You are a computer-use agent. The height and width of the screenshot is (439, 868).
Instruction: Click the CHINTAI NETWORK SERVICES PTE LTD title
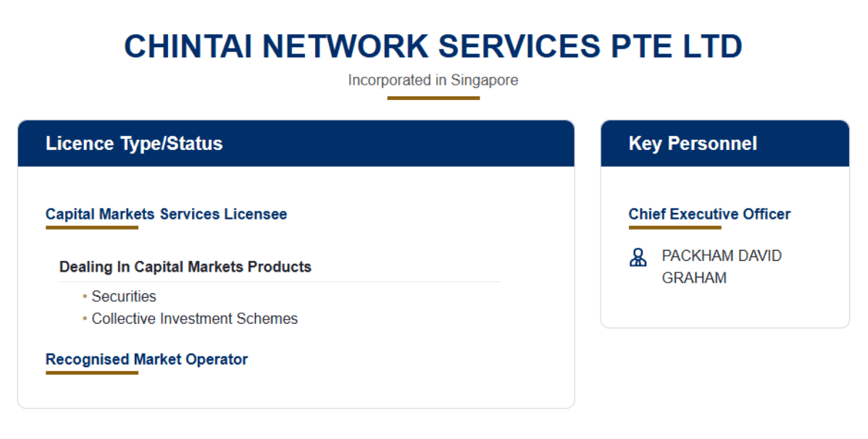pyautogui.click(x=433, y=46)
